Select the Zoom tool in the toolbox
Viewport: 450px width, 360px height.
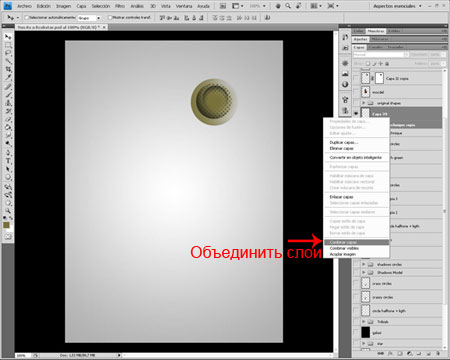pyautogui.click(x=8, y=211)
